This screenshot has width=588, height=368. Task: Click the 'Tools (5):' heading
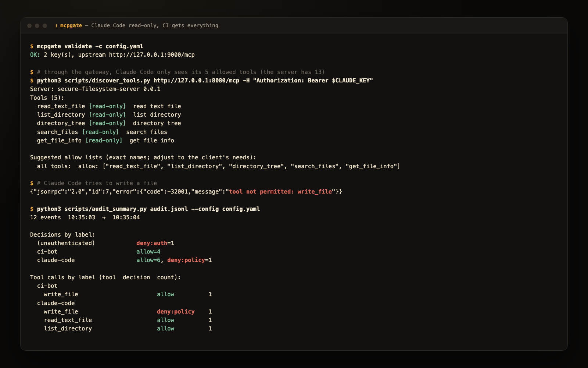(47, 98)
